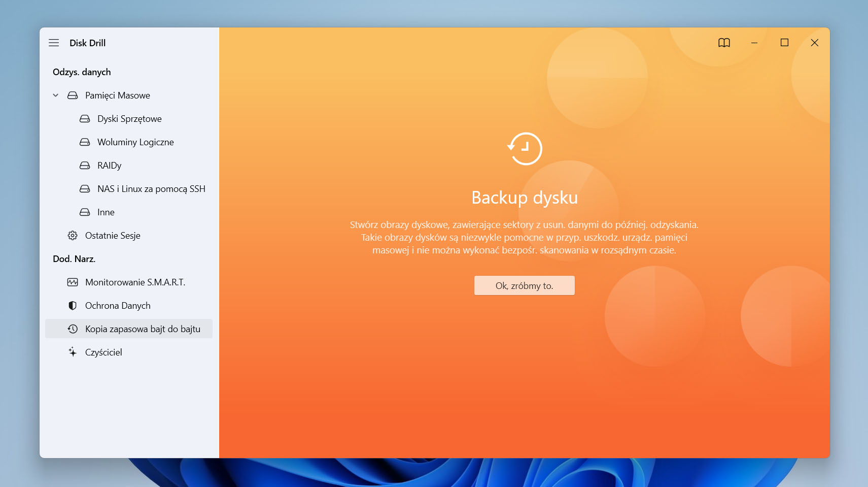The height and width of the screenshot is (487, 868).
Task: Click the clock icon for Kopia zapasowa
Action: pyautogui.click(x=73, y=329)
